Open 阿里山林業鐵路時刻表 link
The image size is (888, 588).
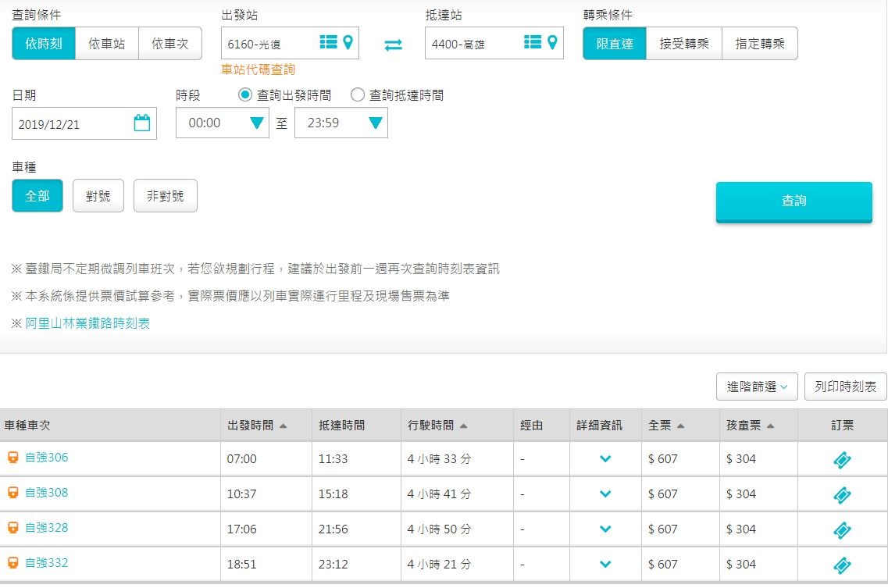click(x=87, y=323)
